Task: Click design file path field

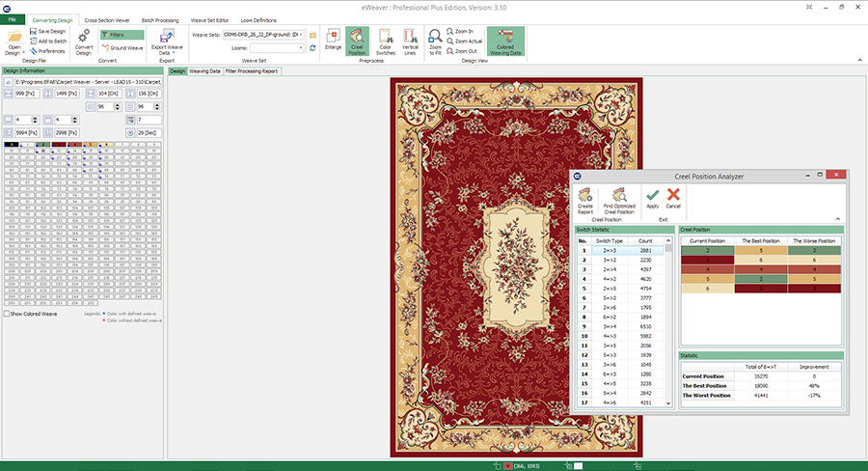Action: click(x=88, y=81)
